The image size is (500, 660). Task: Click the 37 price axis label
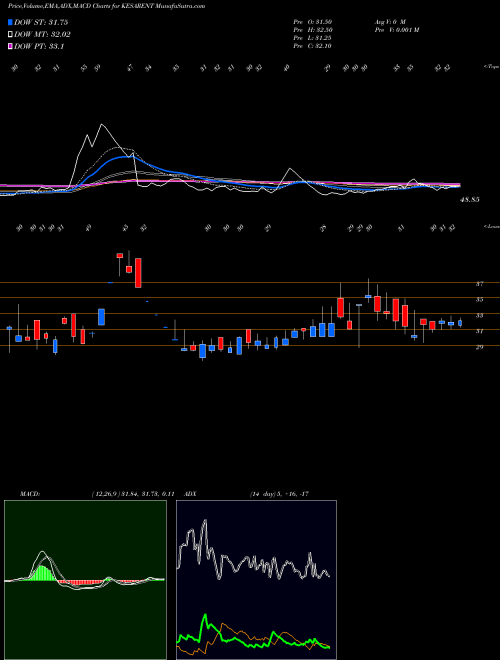click(x=479, y=284)
